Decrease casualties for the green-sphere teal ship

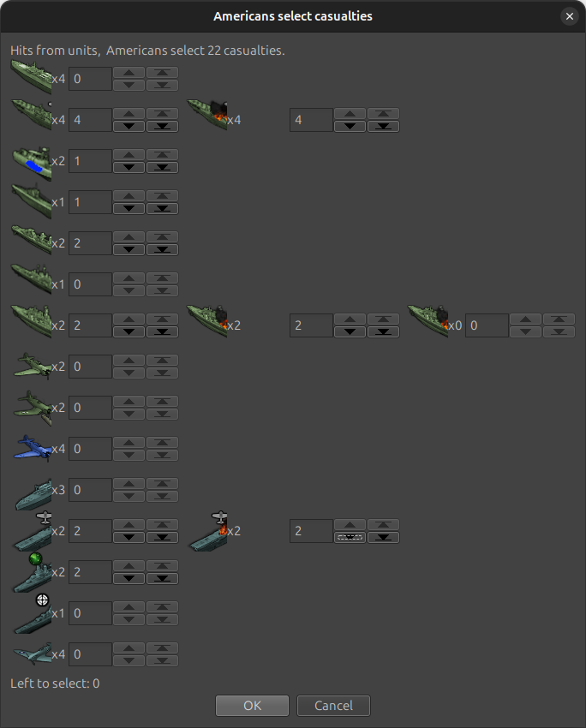coord(129,578)
